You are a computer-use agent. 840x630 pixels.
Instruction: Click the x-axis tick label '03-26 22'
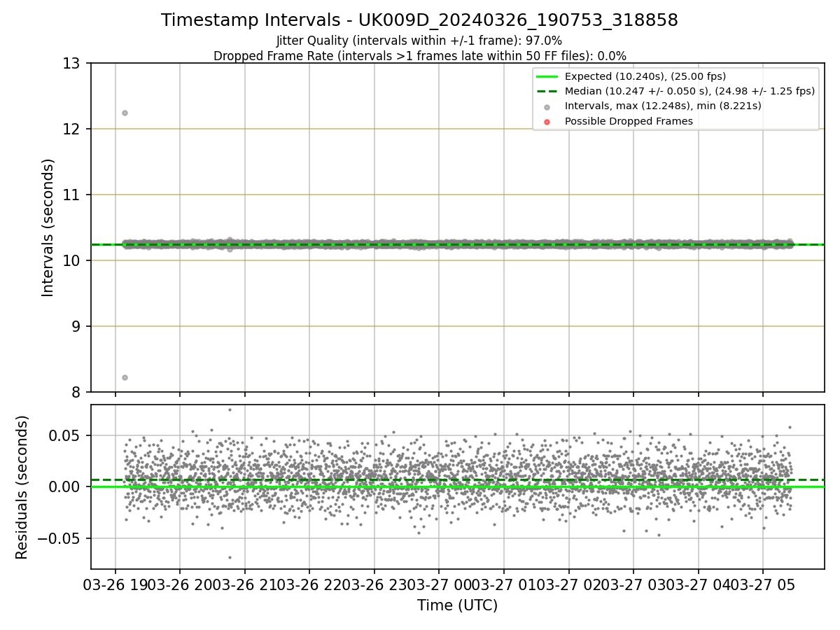tap(310, 585)
